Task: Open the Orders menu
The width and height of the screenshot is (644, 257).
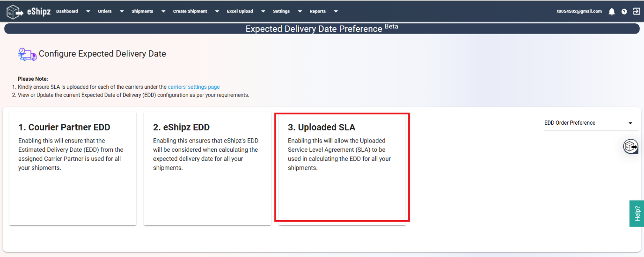Action: coord(105,11)
